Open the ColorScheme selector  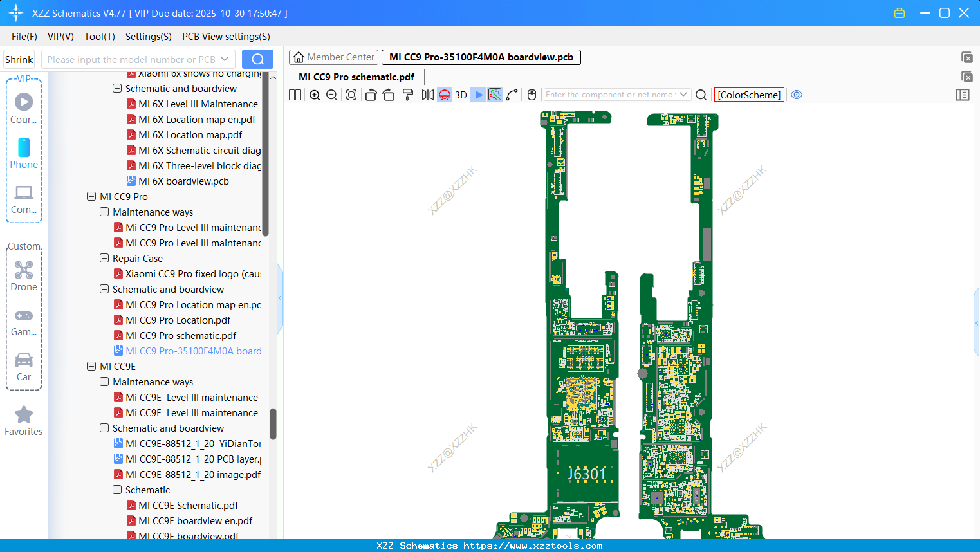[749, 95]
